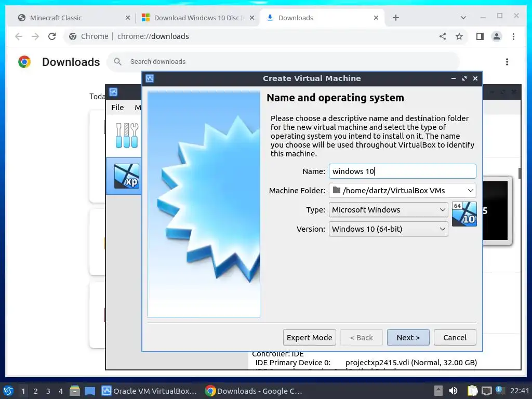Image resolution: width=532 pixels, height=399 pixels.
Task: Open the Version dropdown showing Windows 10 (64-bit)
Action: click(389, 229)
